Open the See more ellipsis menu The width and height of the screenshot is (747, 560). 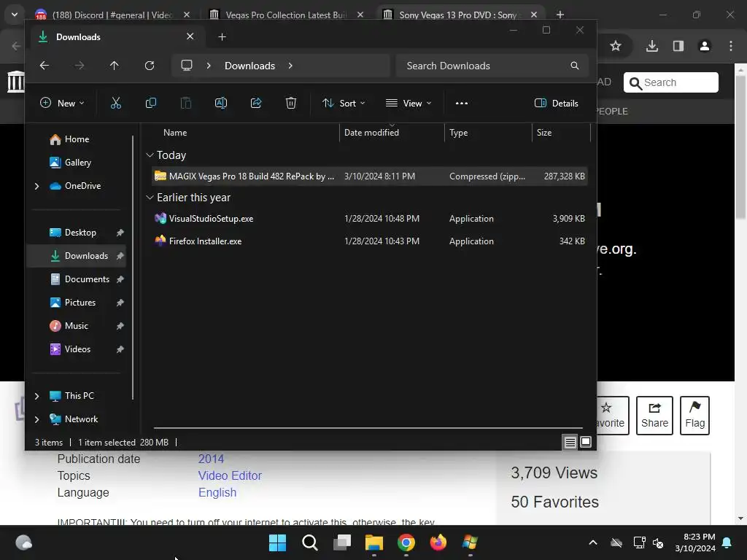point(461,103)
